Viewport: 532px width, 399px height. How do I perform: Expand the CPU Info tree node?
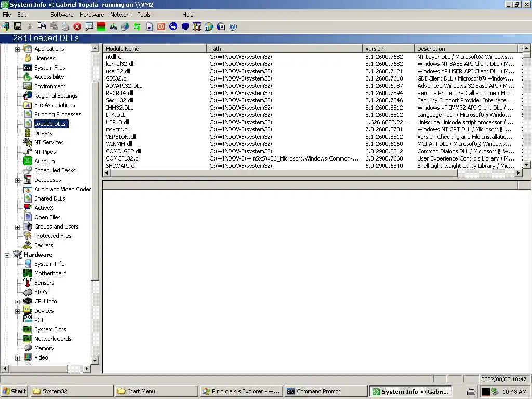point(17,302)
